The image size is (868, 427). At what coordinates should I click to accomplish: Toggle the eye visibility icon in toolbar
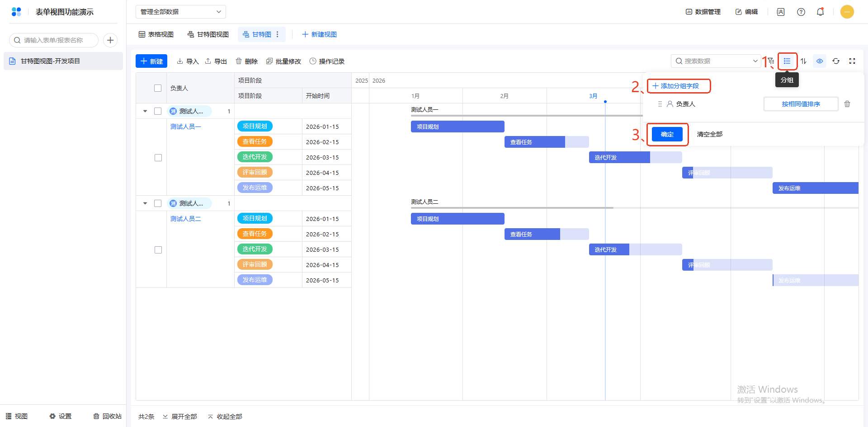(x=820, y=61)
